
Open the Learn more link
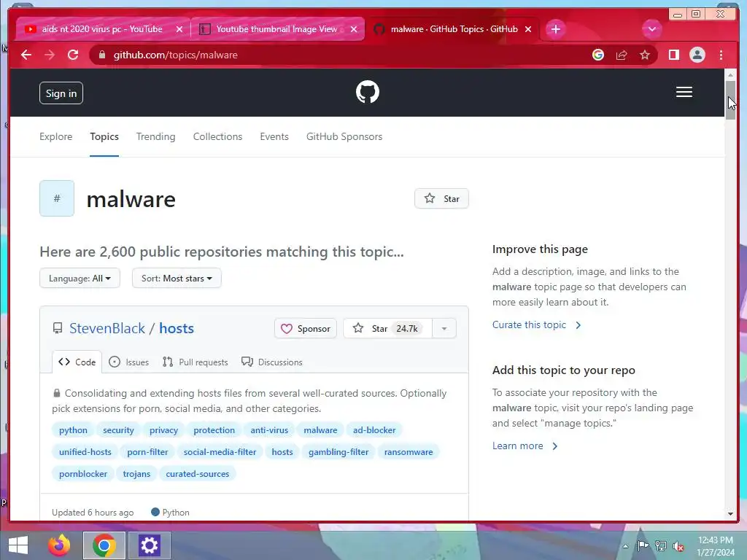[x=525, y=446]
